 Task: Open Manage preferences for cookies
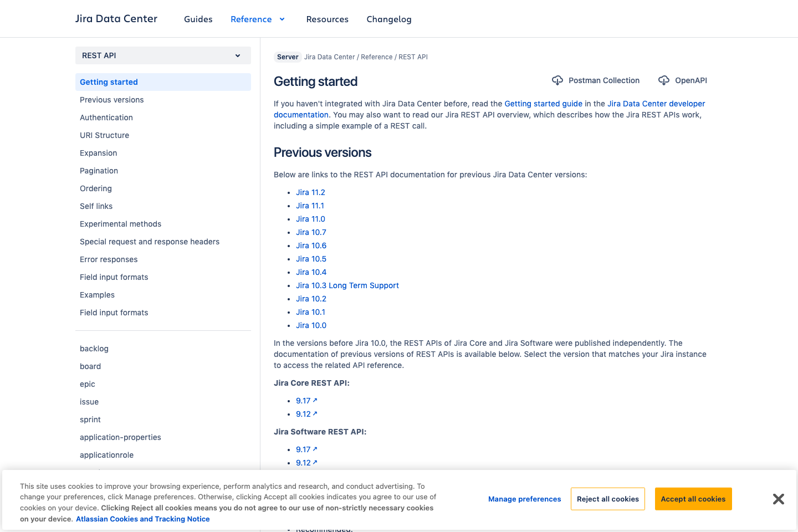(x=524, y=499)
